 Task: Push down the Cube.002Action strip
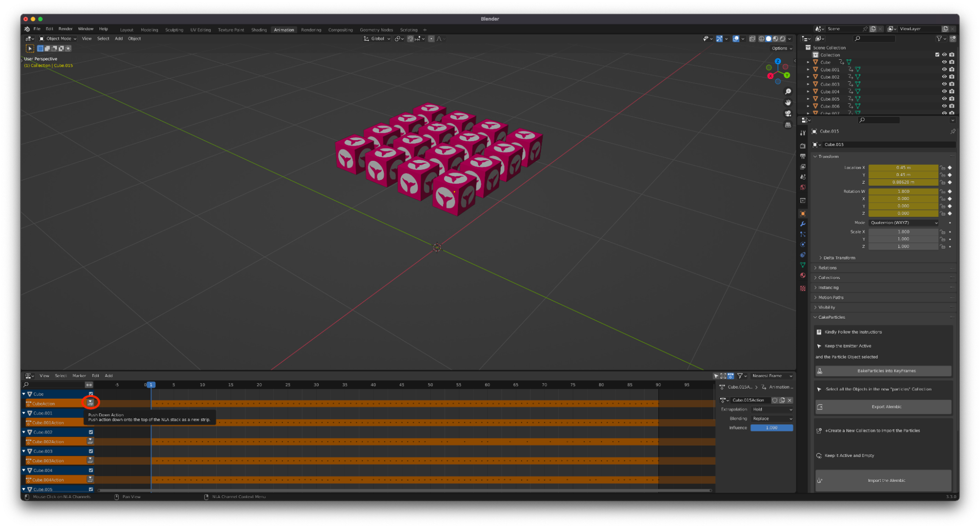(90, 441)
